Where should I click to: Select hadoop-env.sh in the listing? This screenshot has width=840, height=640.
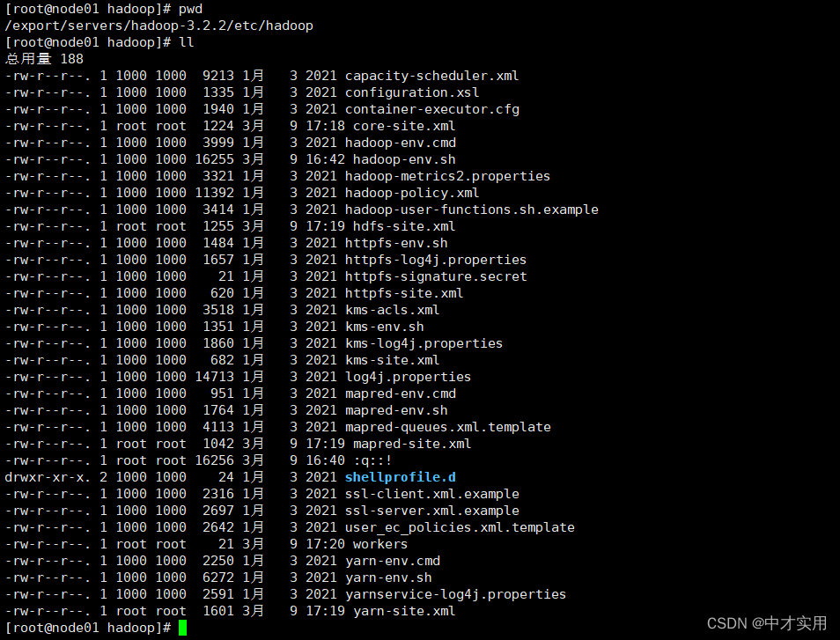(404, 159)
